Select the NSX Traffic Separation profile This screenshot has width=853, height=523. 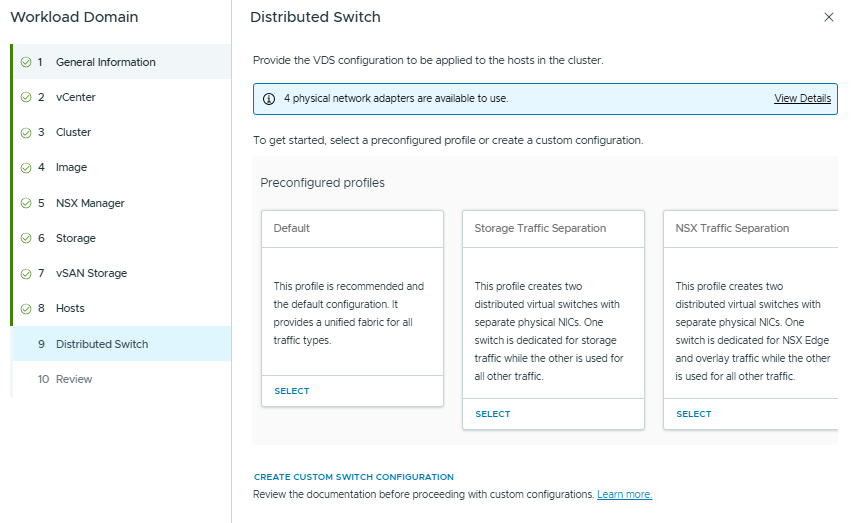tap(693, 414)
